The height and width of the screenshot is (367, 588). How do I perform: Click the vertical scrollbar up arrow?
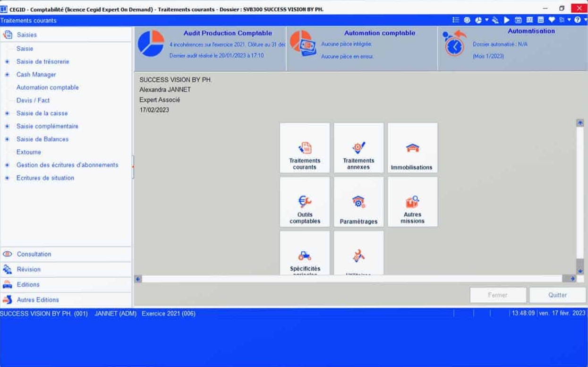[580, 123]
